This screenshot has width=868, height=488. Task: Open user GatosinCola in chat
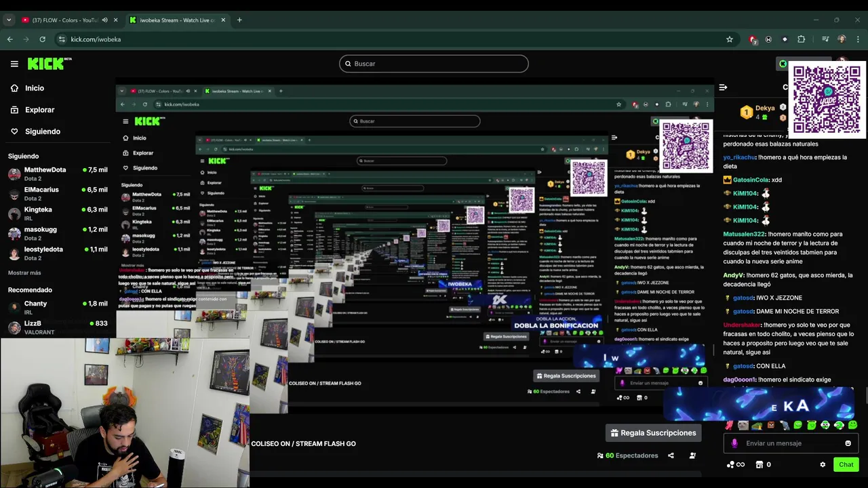click(x=751, y=180)
